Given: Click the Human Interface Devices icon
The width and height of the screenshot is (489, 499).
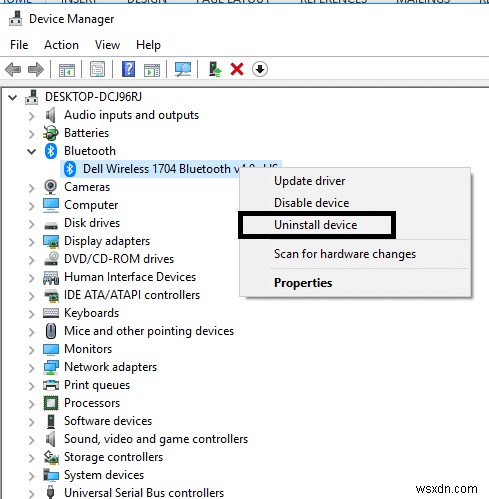Looking at the screenshot, I should coord(51,277).
